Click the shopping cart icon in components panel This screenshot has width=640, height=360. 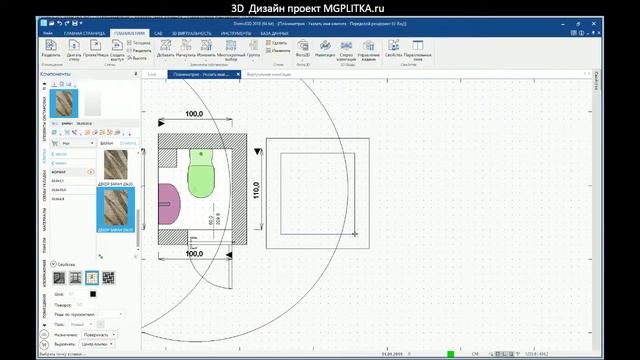pos(55,143)
